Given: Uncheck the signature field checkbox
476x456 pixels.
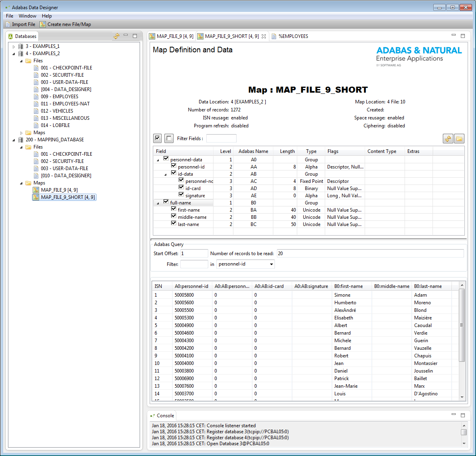Looking at the screenshot, I should (181, 194).
